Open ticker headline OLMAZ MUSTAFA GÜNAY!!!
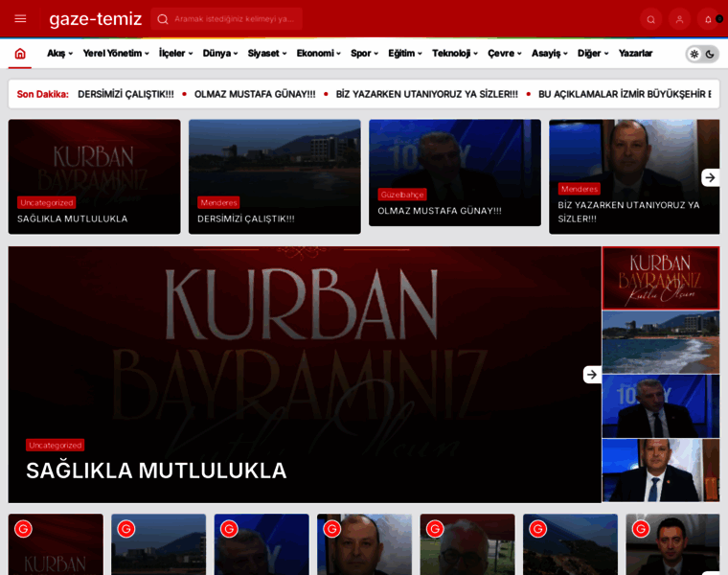Screen dimensions: 728x575 point(255,94)
